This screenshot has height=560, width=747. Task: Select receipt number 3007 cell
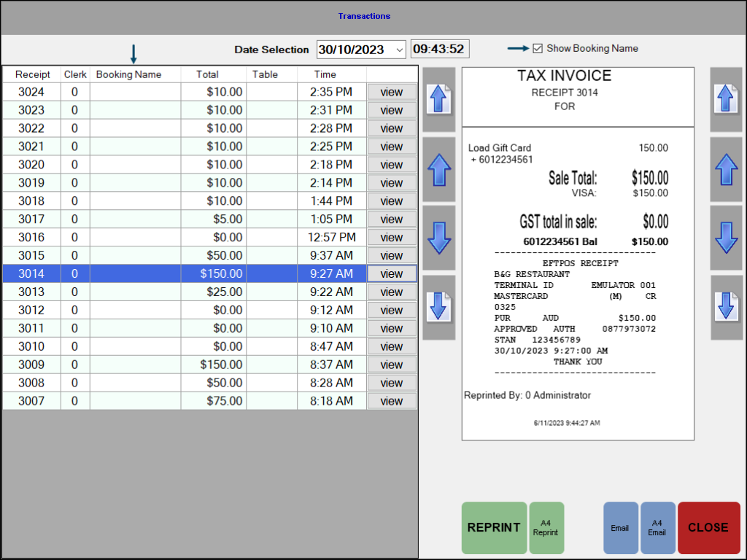point(31,401)
